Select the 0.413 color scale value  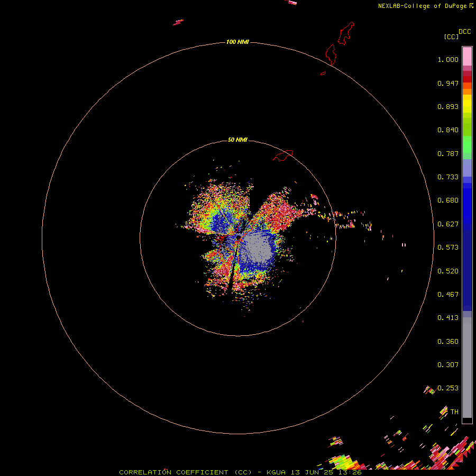tap(448, 318)
